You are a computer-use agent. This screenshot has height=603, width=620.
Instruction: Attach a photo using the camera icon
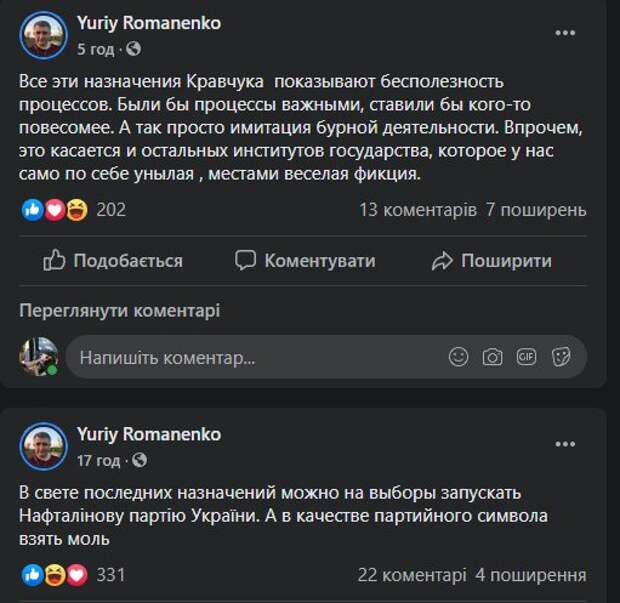[x=492, y=357]
